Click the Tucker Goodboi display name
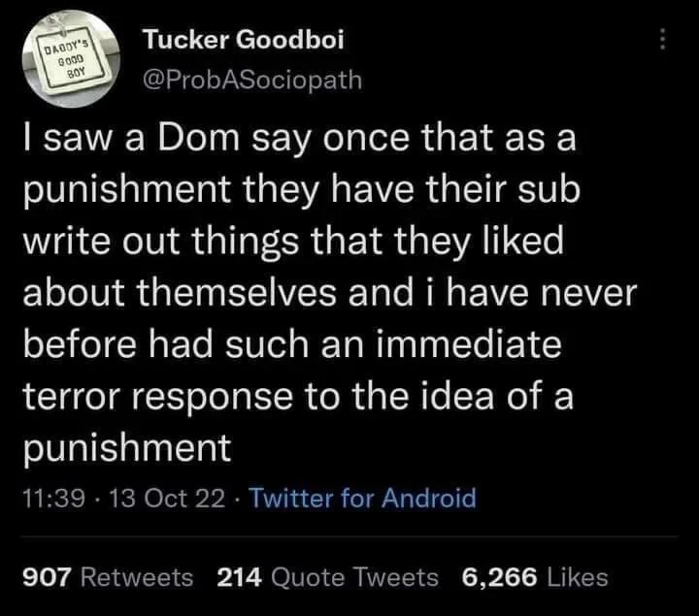 (244, 40)
